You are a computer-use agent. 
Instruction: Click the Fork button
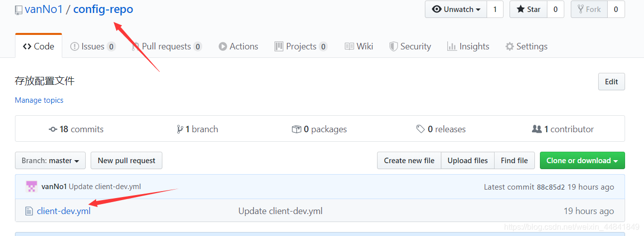click(x=589, y=9)
